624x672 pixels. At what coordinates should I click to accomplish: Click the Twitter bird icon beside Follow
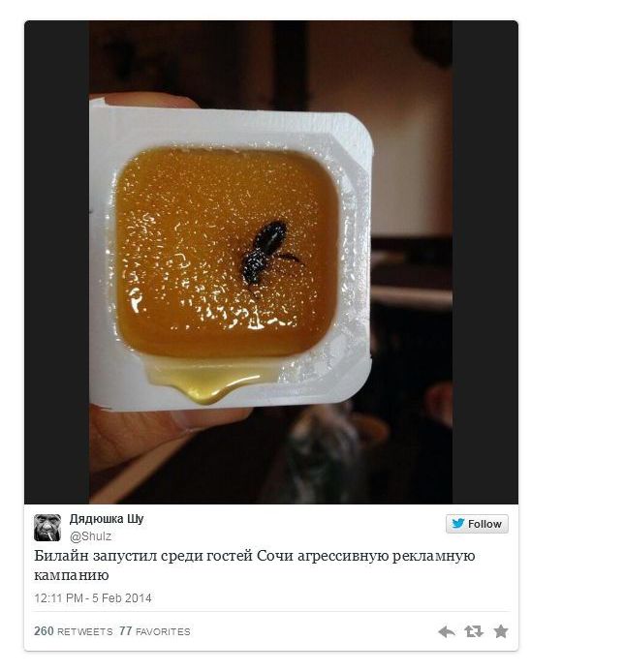coord(457,523)
